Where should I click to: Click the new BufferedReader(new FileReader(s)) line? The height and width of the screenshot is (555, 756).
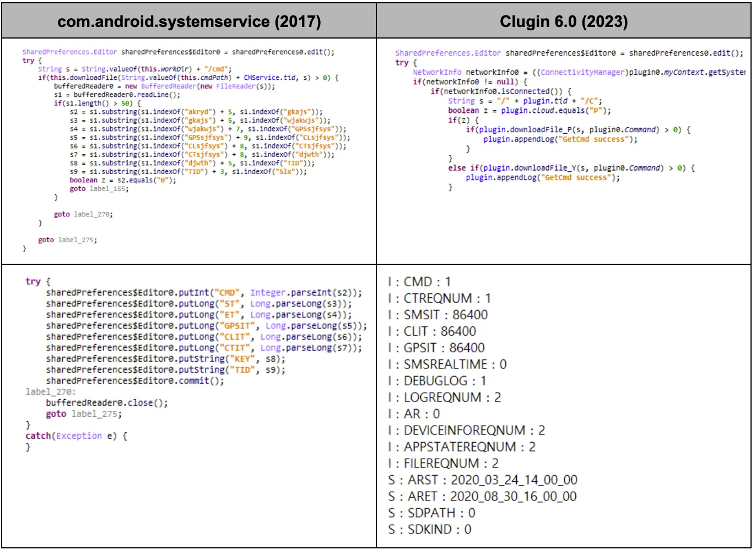pos(164,86)
